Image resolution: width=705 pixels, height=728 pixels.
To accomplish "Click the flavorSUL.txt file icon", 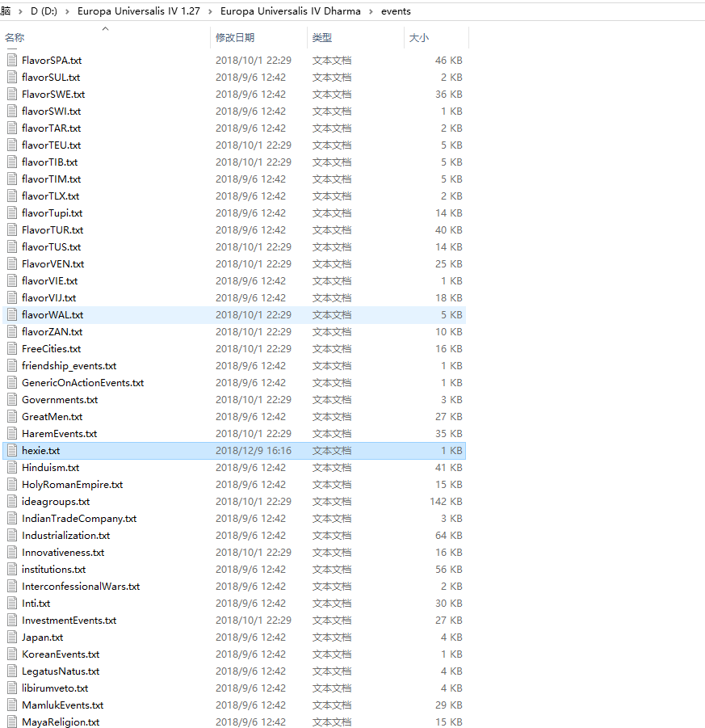I will (12, 77).
